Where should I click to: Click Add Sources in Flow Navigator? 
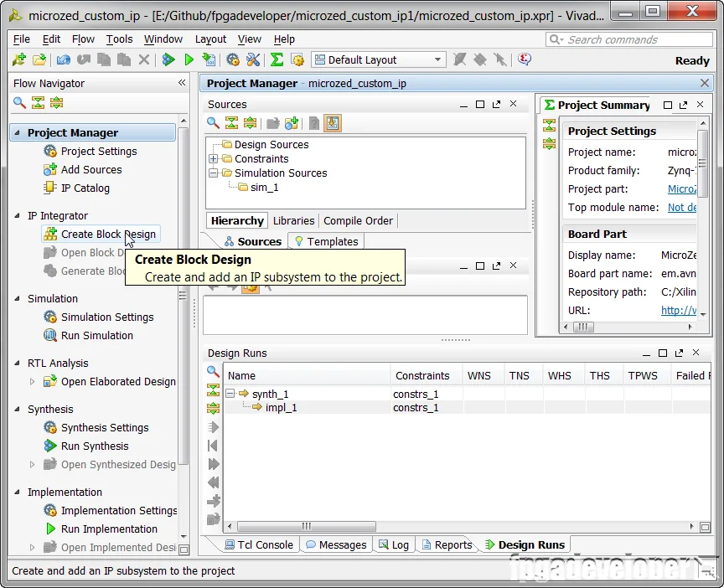click(x=82, y=170)
